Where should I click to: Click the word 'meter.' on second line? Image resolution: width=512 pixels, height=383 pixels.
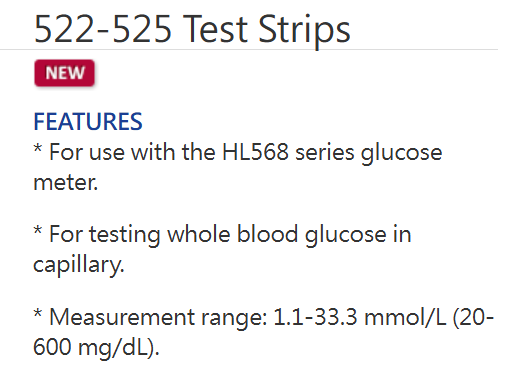coord(66,183)
